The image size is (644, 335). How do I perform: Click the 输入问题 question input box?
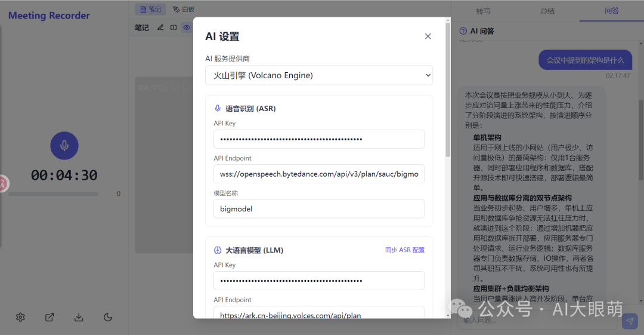pos(537,321)
